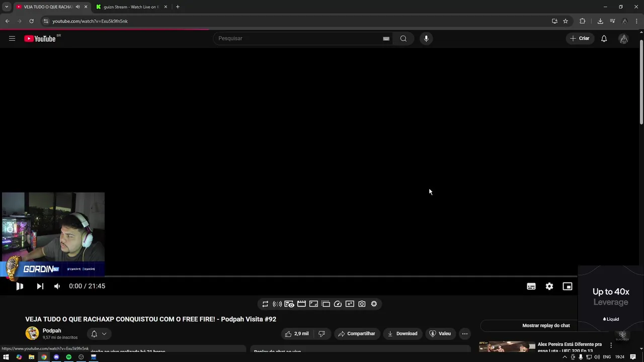644x362 pixels.
Task: Open the Chrome extensions puzzle icon
Action: (x=582, y=21)
